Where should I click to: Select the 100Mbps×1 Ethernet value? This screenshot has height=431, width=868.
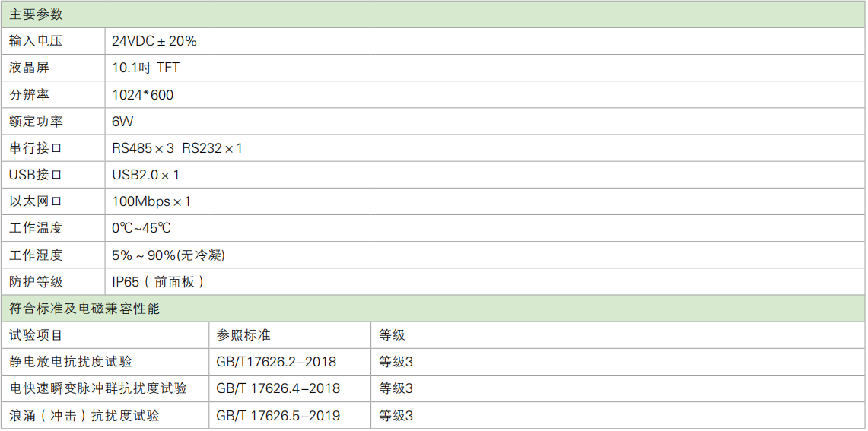click(151, 201)
